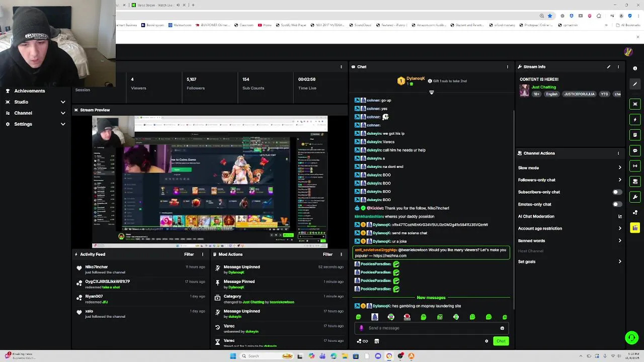
Task: Collapse the pinned leaderboard arrow in chat
Action: (431, 93)
